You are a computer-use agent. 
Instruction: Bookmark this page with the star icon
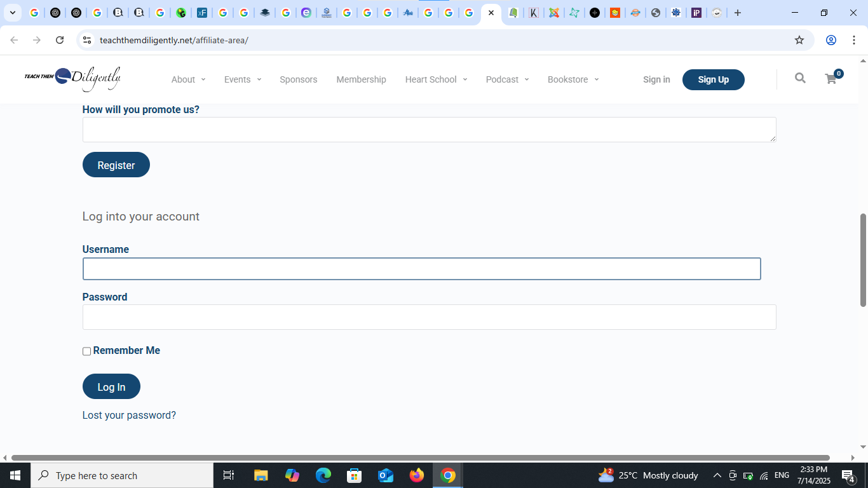(799, 40)
